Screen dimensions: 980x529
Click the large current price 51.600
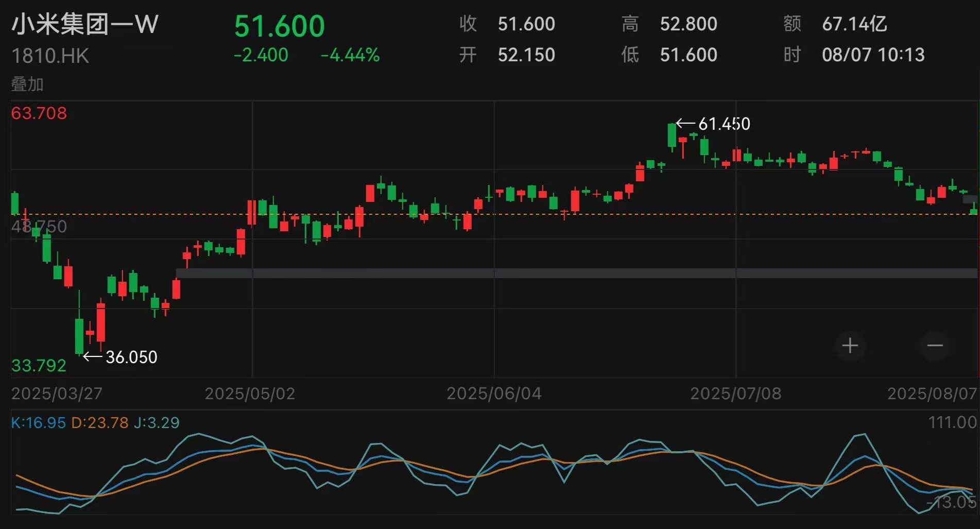280,26
